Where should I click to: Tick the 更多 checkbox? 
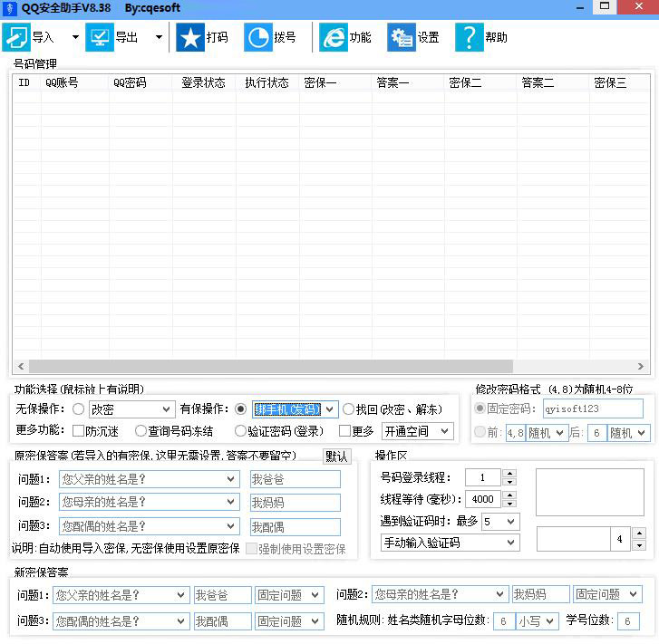point(344,430)
